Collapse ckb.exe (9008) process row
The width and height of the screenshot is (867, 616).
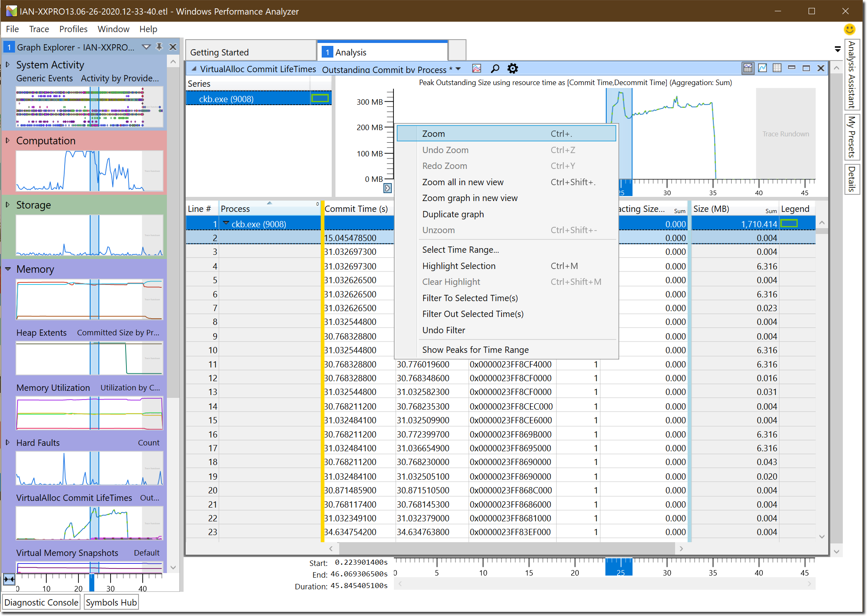pos(226,224)
